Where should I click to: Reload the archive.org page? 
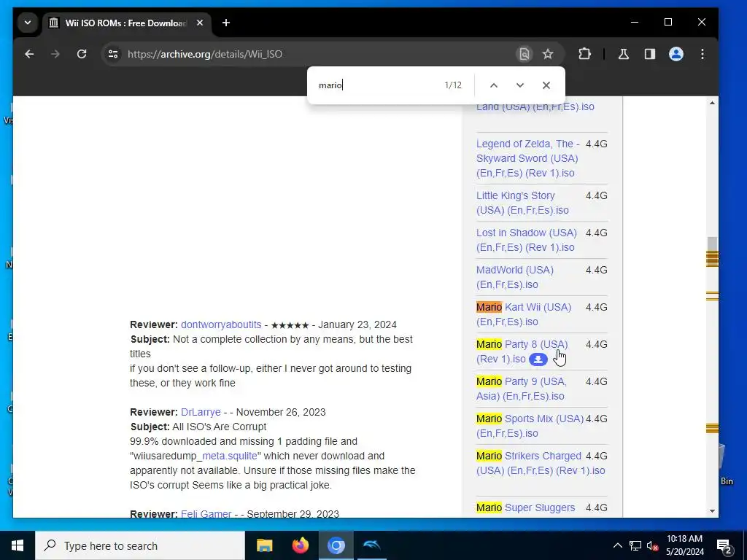click(82, 54)
